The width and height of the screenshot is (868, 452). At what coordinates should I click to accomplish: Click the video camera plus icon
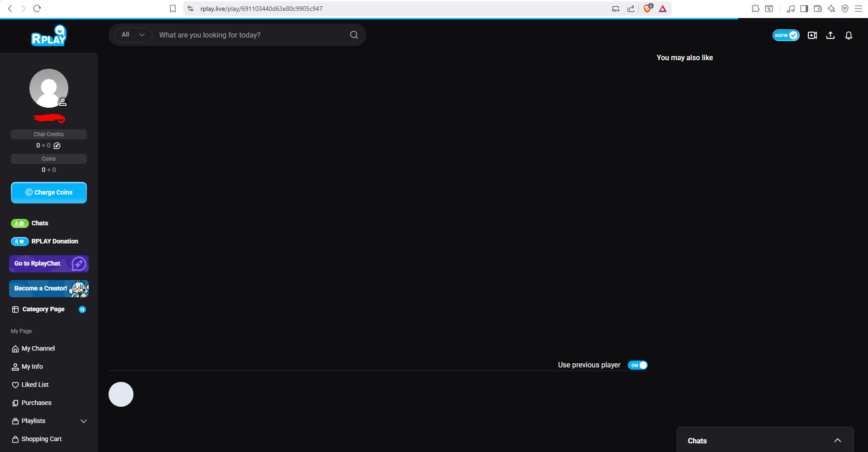click(x=812, y=35)
